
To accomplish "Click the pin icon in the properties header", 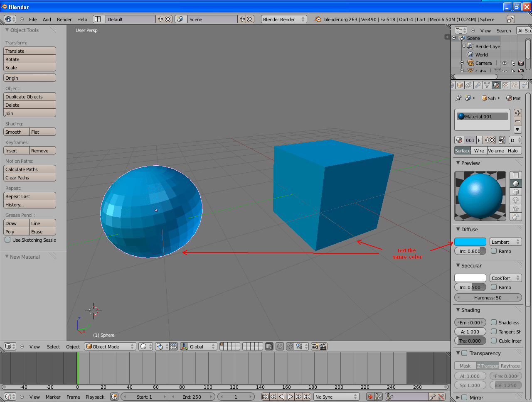I will click(x=458, y=98).
